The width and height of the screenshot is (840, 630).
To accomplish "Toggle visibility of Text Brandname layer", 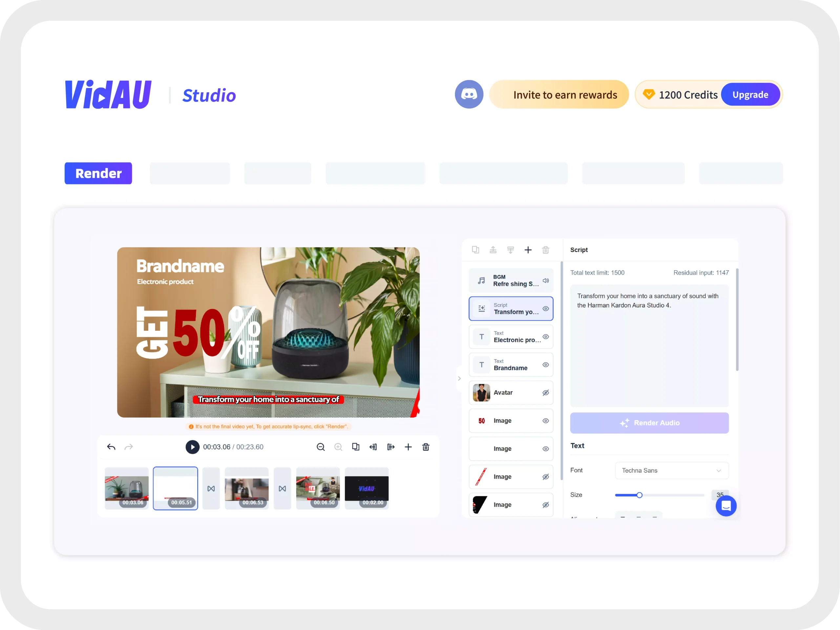I will pyautogui.click(x=546, y=365).
